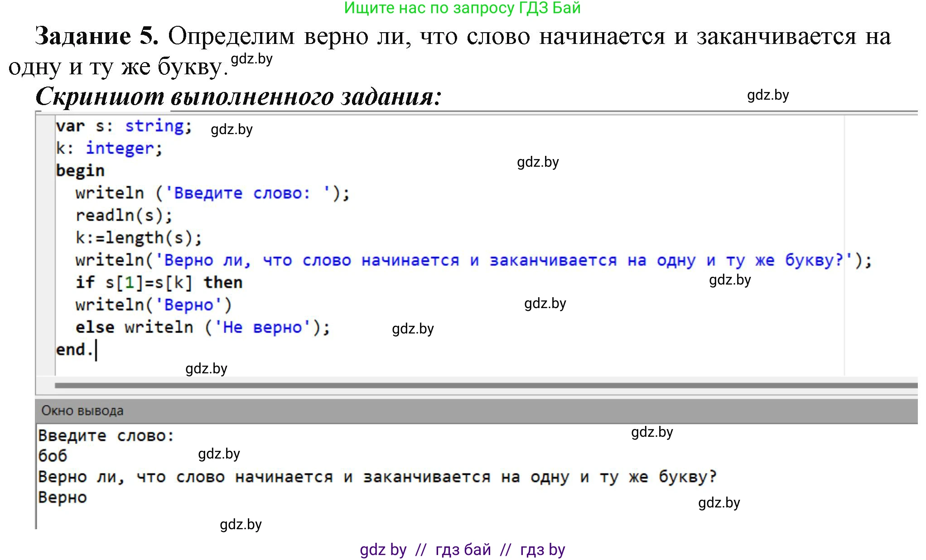Click the green ГДЗ Бай header link
The height and width of the screenshot is (560, 926).
[x=463, y=8]
